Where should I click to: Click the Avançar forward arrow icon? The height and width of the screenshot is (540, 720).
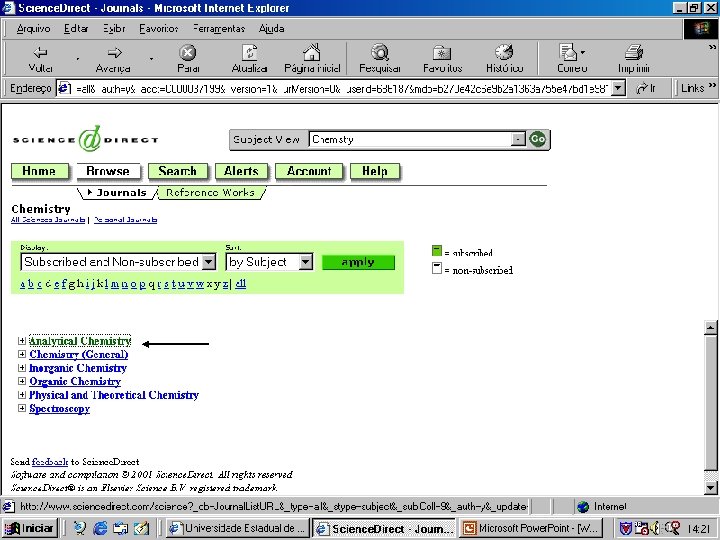click(114, 52)
